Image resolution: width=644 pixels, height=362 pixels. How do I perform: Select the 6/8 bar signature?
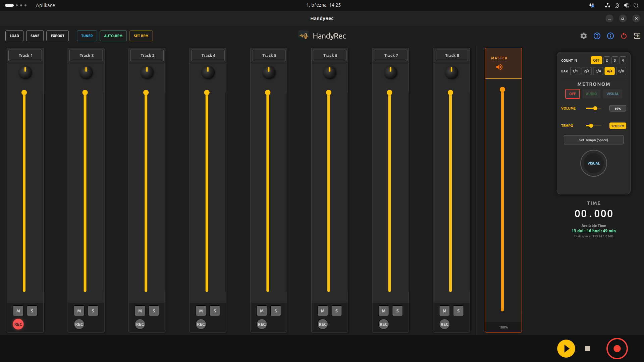(621, 71)
